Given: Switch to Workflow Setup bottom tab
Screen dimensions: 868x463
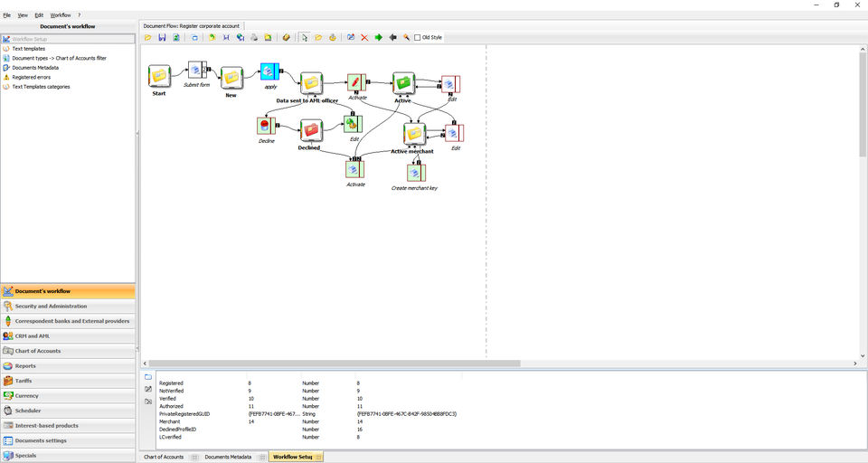Looking at the screenshot, I should 297,457.
